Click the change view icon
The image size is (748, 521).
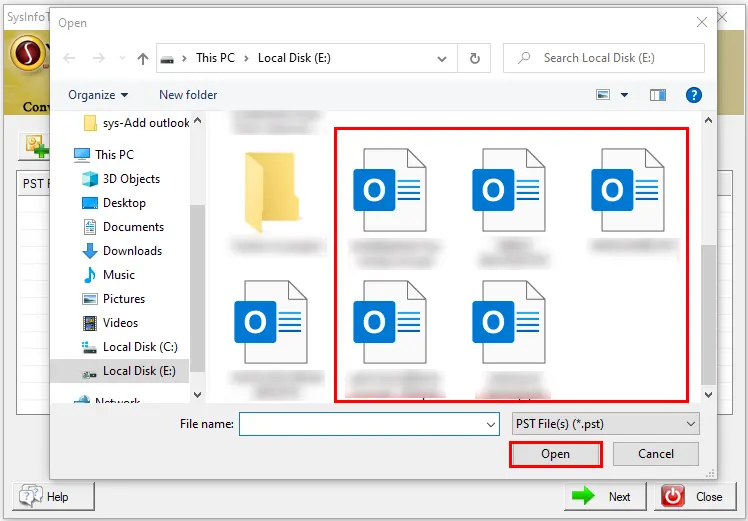603,95
